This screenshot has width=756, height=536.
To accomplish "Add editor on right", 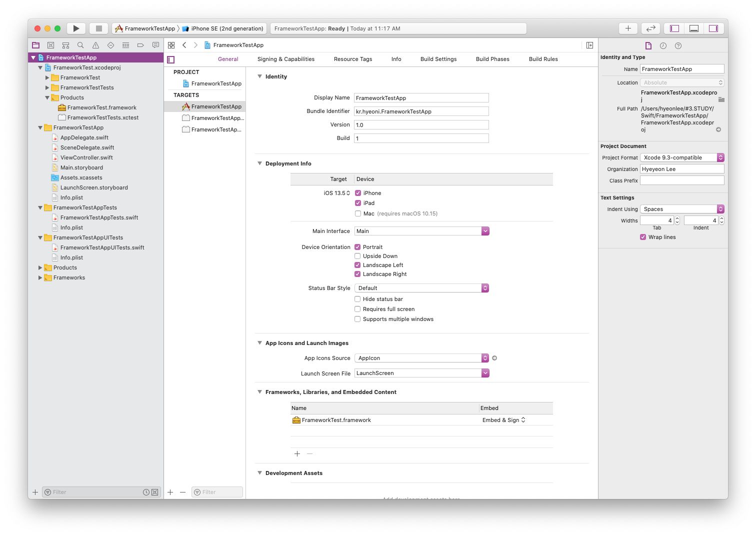I will pyautogui.click(x=589, y=45).
